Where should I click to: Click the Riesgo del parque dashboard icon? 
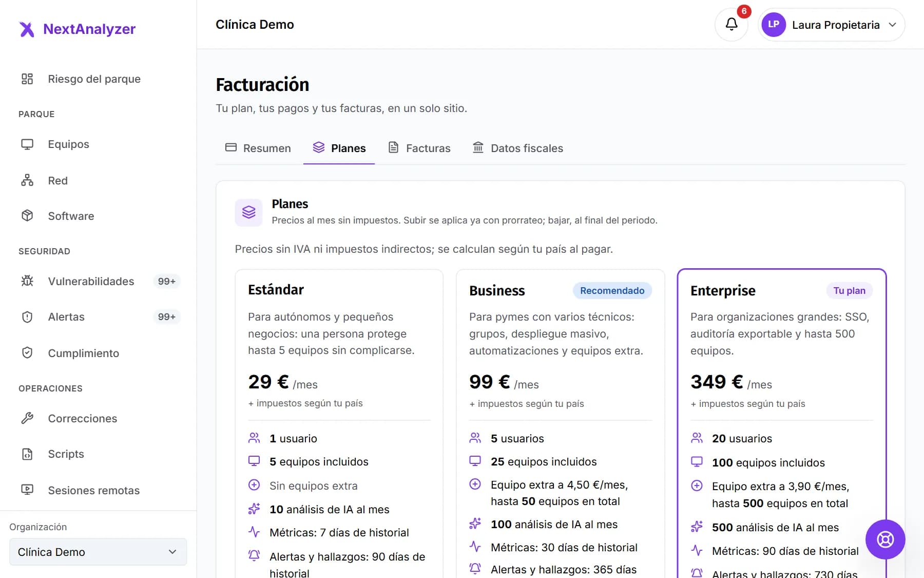tap(27, 79)
